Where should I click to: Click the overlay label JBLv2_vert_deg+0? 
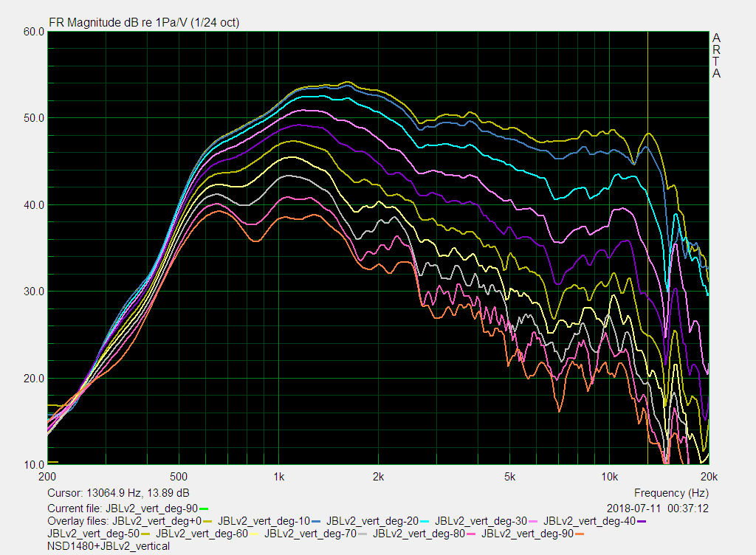157,521
